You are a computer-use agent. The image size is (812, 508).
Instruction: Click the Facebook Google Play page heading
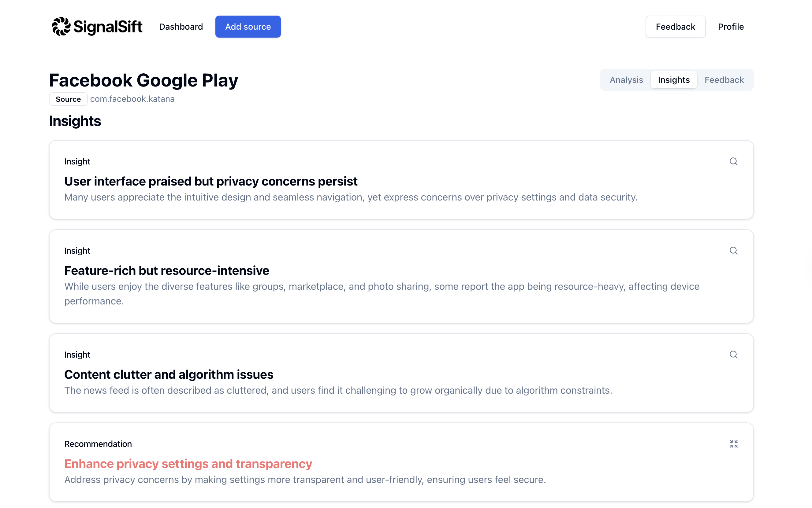pos(143,80)
